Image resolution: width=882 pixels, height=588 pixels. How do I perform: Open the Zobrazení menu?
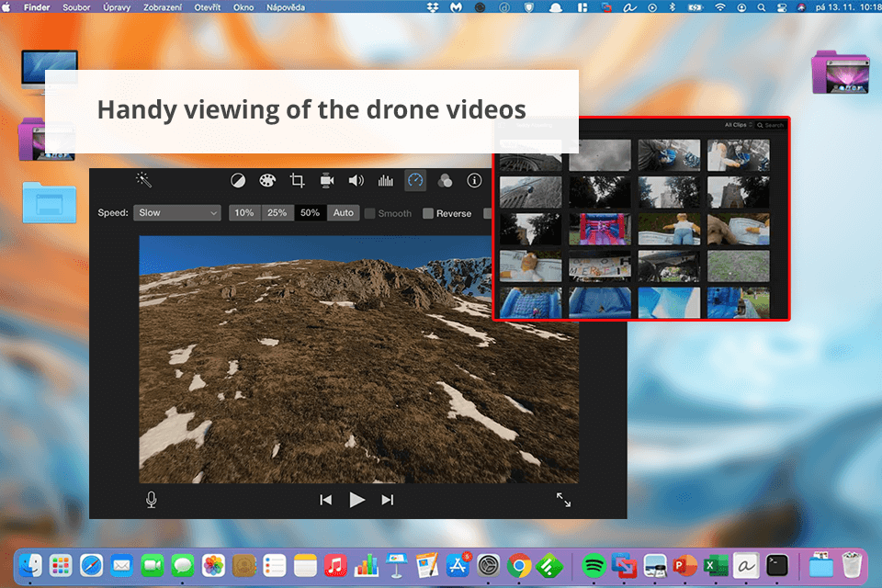click(x=162, y=7)
